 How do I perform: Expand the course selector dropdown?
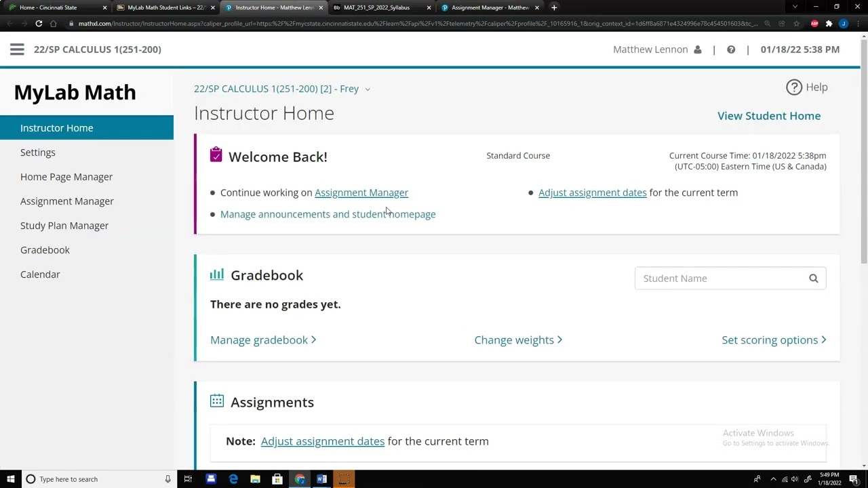click(368, 89)
